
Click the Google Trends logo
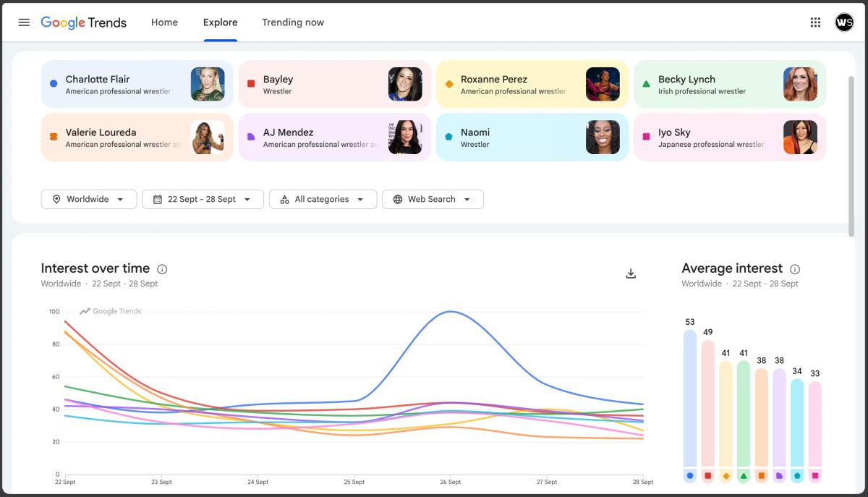point(83,22)
